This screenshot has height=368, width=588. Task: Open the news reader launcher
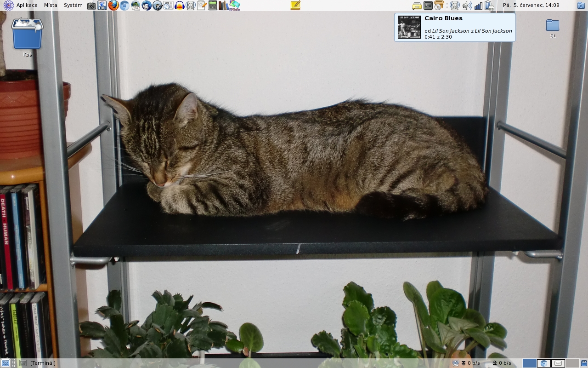[169, 6]
